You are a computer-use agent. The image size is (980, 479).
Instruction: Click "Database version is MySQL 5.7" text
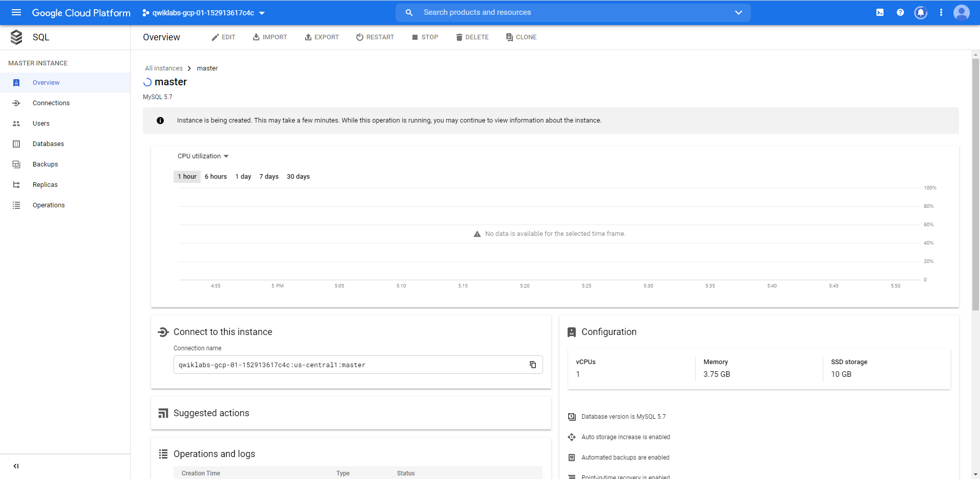pos(624,417)
